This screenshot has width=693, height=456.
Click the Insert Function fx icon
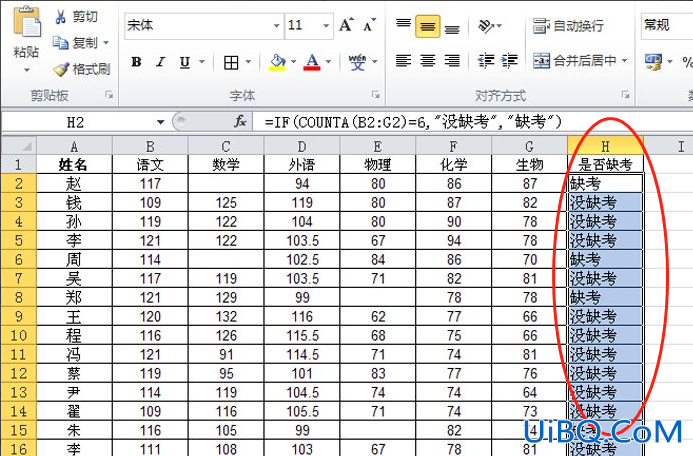click(x=240, y=121)
